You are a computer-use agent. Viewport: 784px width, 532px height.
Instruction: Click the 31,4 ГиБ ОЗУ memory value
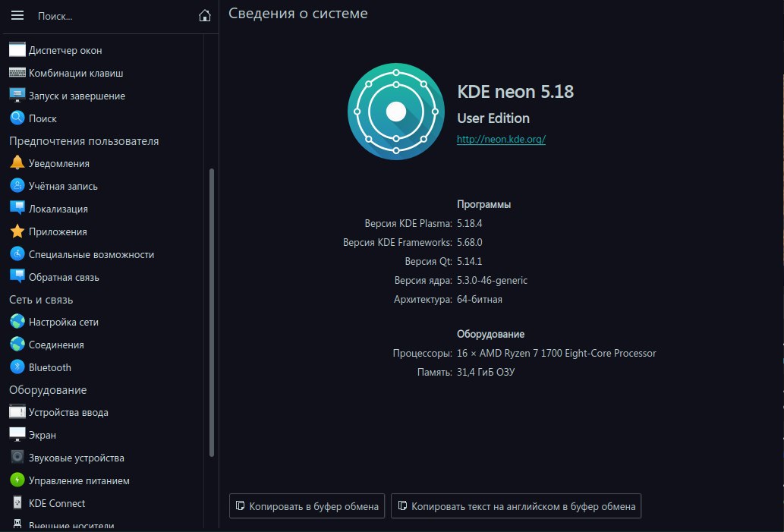pyautogui.click(x=486, y=372)
